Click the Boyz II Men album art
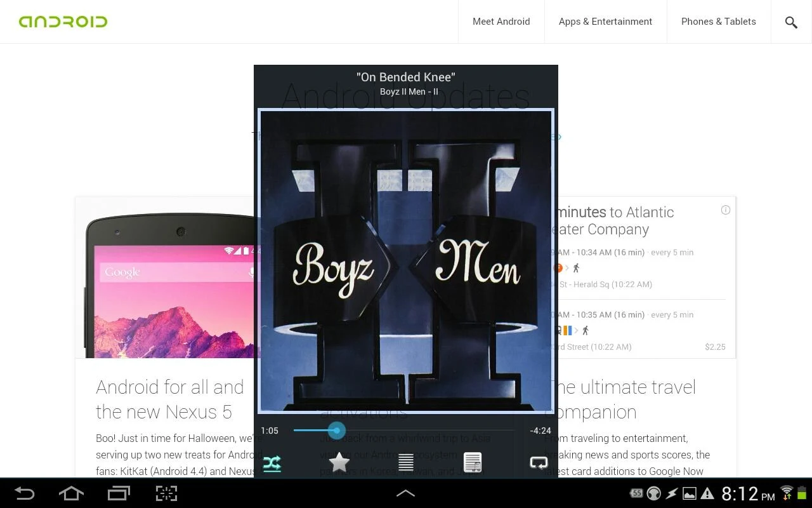Image resolution: width=812 pixels, height=508 pixels. [406, 261]
